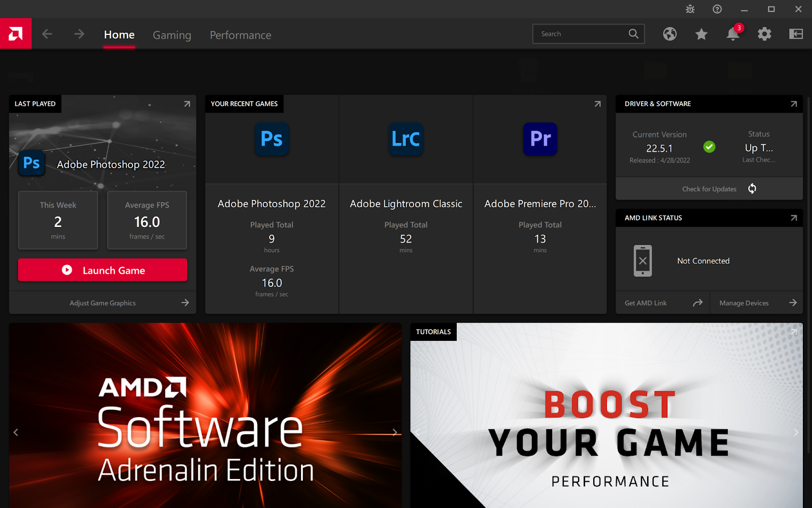Click the Adjust Game Graphics arrow
This screenshot has width=812, height=508.
[x=185, y=303]
